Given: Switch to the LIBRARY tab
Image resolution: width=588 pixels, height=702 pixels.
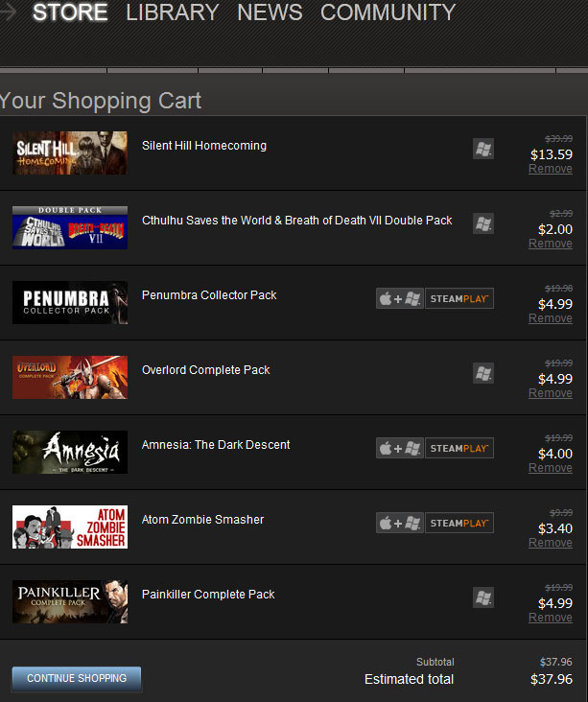Looking at the screenshot, I should click(x=173, y=12).
